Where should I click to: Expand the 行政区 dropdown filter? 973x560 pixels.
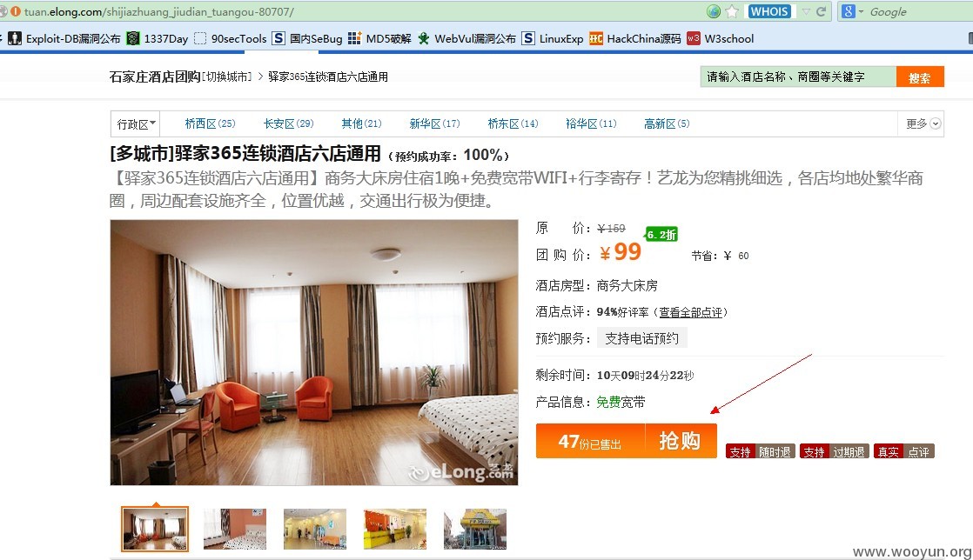tap(136, 124)
